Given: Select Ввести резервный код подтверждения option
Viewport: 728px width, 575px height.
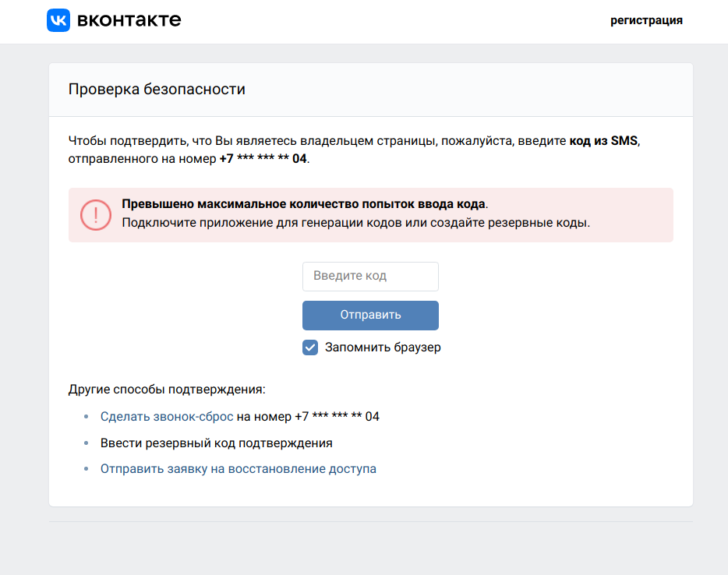Looking at the screenshot, I should (x=217, y=443).
